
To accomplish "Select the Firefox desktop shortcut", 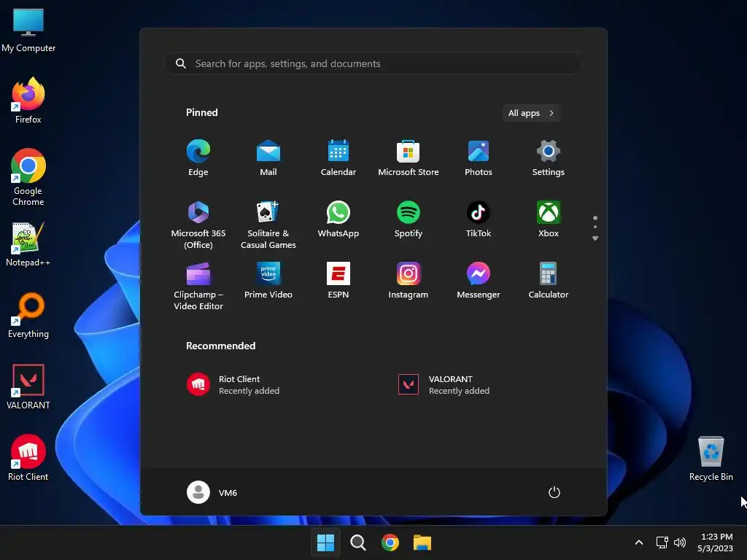I will point(28,101).
